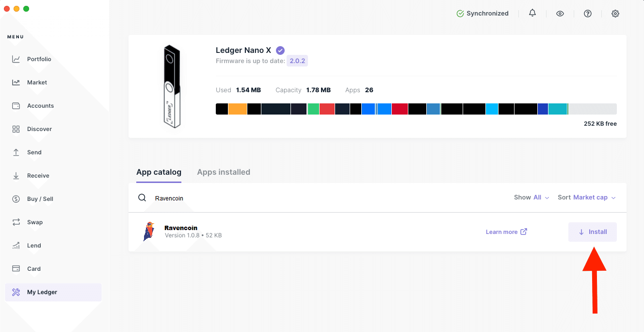Viewport: 644px width, 332px height.
Task: Open the notifications bell
Action: point(532,13)
